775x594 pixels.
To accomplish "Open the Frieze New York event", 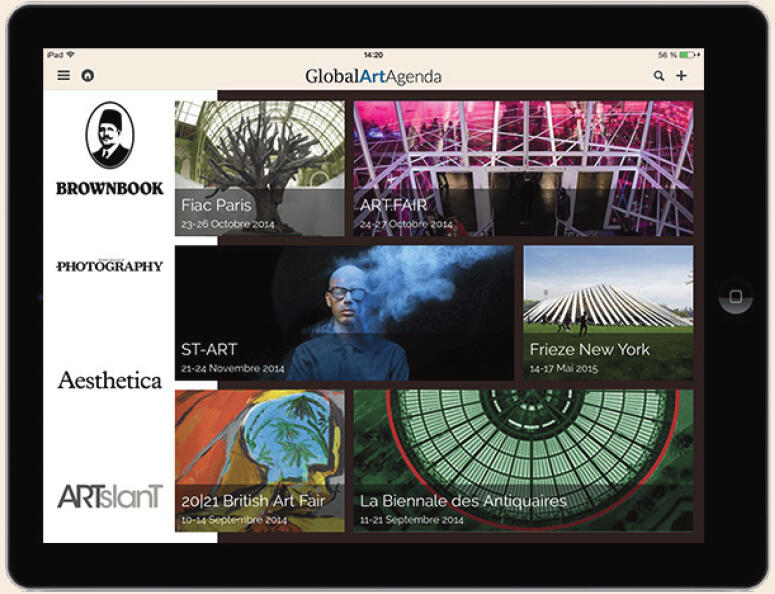I will click(x=608, y=313).
